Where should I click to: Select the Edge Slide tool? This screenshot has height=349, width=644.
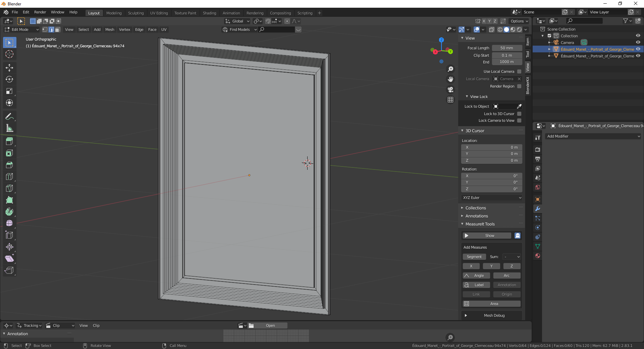click(9, 235)
